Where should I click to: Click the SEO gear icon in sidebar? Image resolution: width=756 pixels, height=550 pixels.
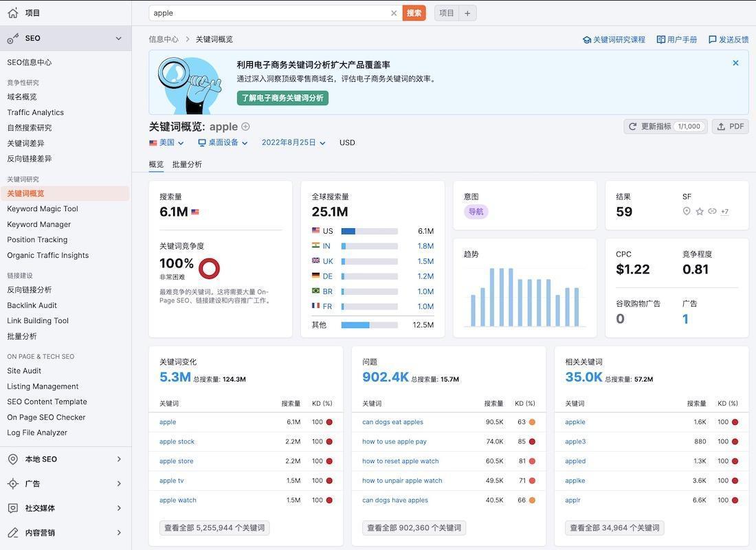coord(13,38)
